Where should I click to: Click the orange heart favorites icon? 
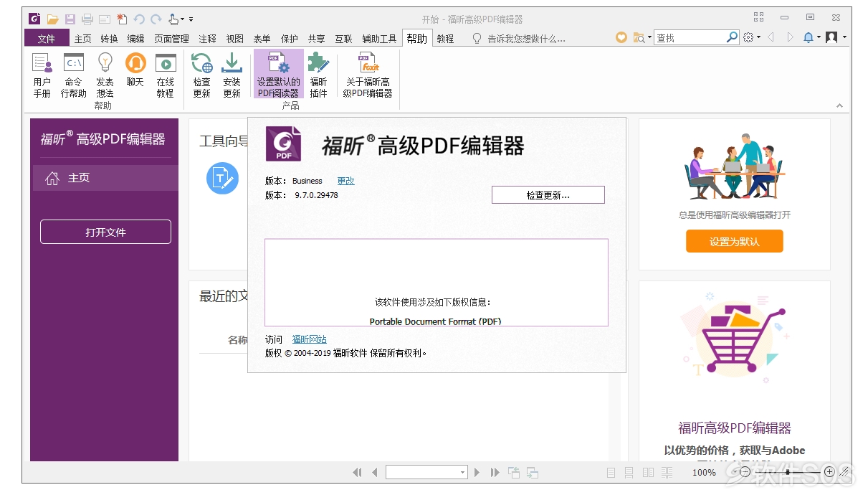point(621,37)
